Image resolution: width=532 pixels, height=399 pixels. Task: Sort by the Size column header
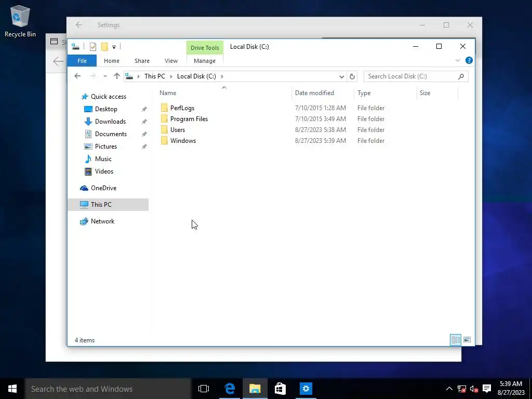tap(437, 93)
